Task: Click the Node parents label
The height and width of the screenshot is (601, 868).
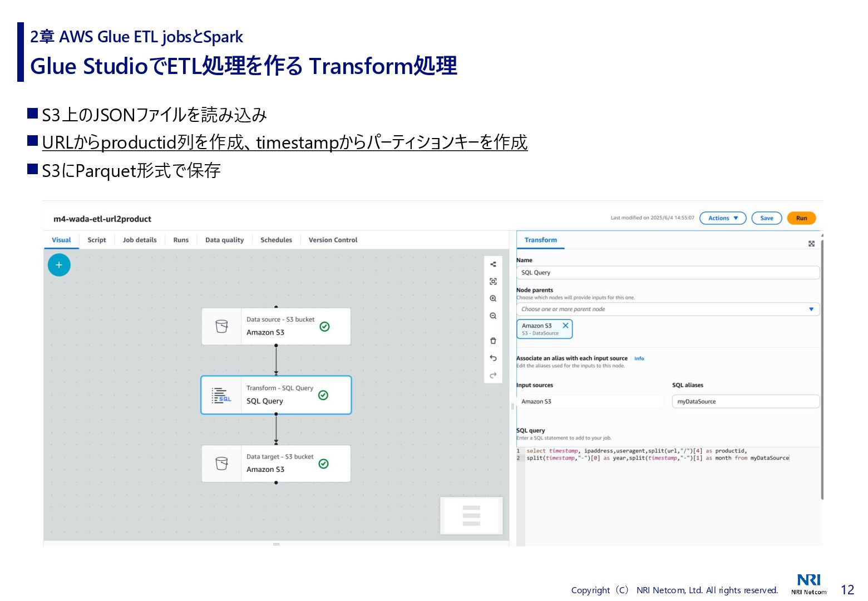Action: coord(535,290)
